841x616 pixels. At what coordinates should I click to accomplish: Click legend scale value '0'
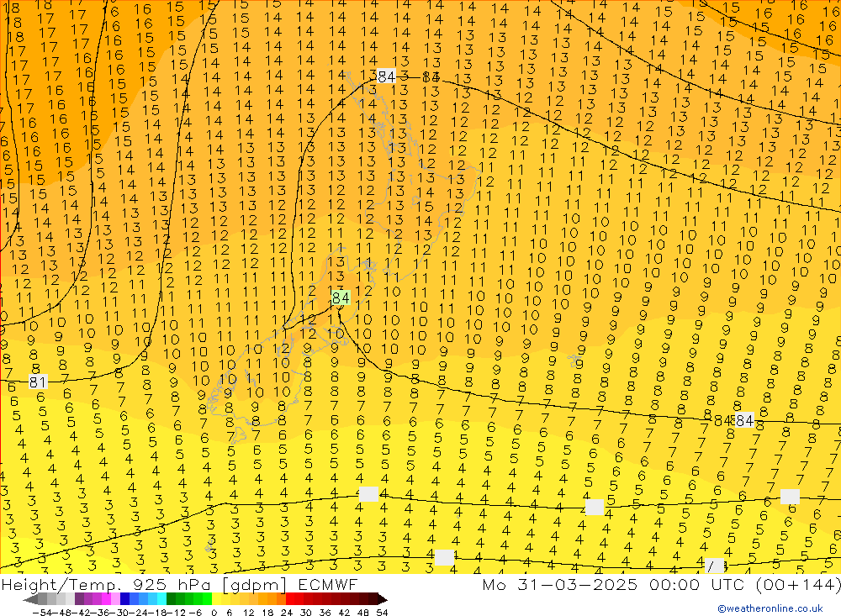[x=214, y=613]
